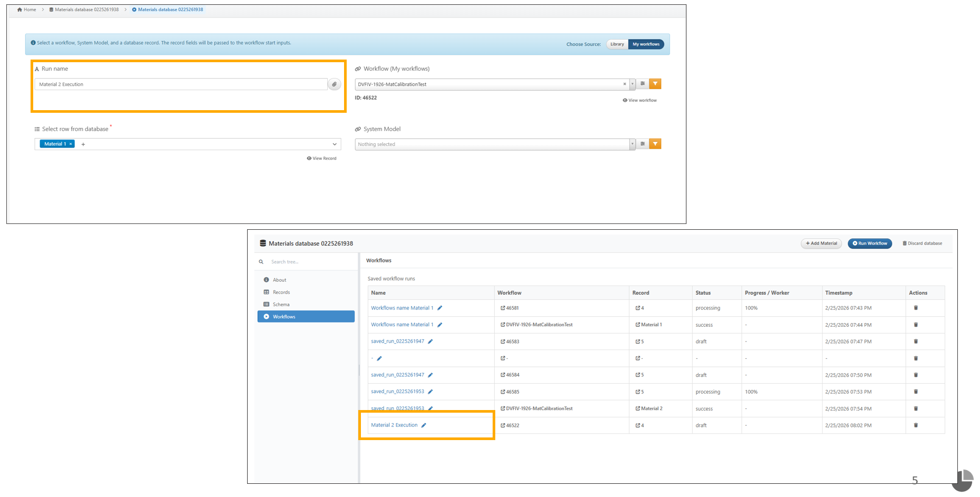The height and width of the screenshot is (497, 980).
Task: Click the list icon beside System Model field
Action: (x=642, y=144)
